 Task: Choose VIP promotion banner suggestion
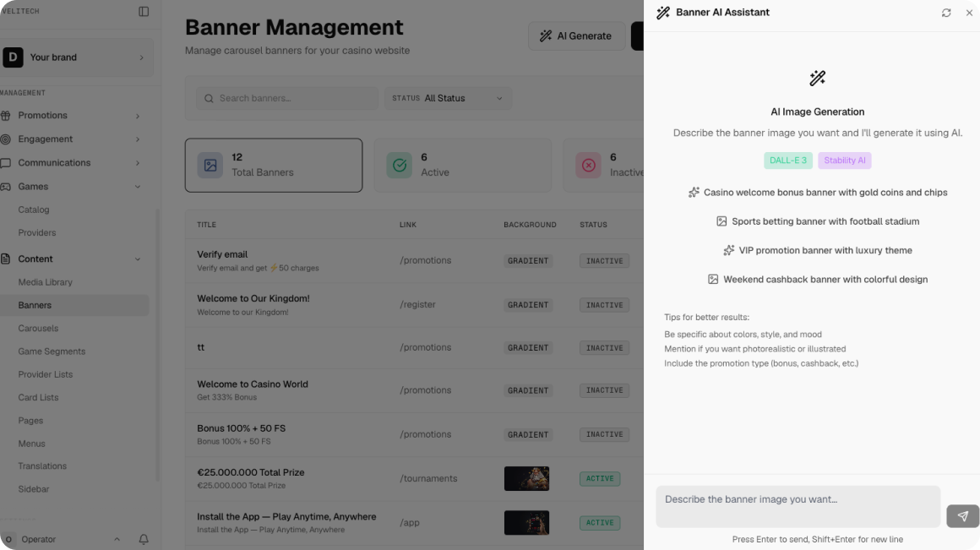coord(818,250)
